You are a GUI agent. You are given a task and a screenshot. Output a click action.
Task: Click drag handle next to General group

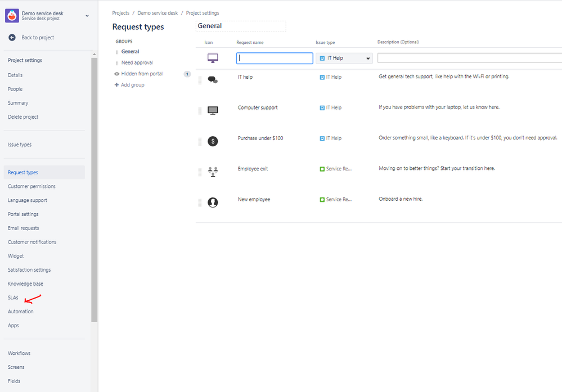116,52
